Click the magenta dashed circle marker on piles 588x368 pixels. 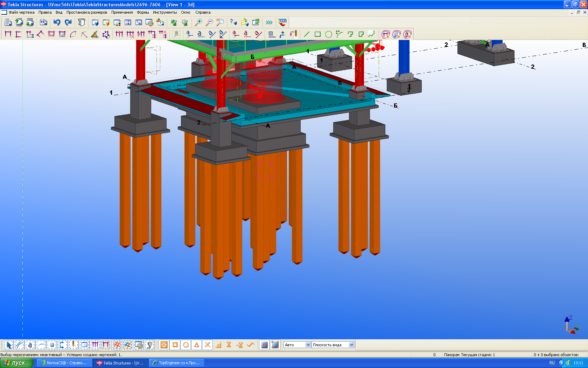(265, 170)
